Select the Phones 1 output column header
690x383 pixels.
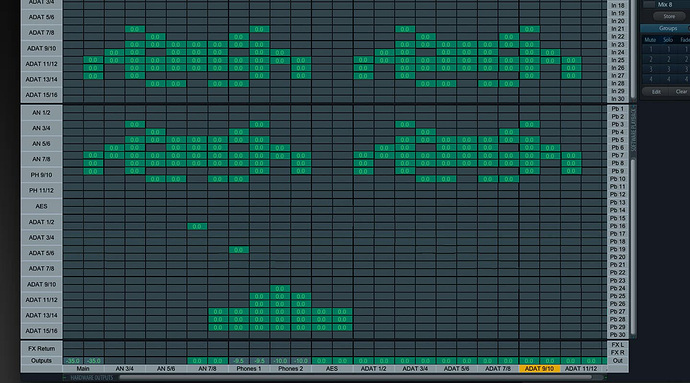coord(249,369)
